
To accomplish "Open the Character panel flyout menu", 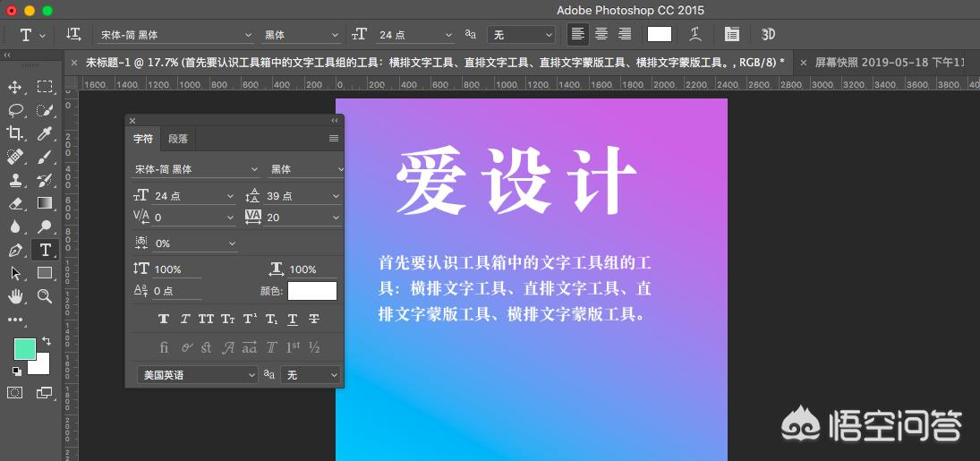I will pyautogui.click(x=334, y=139).
